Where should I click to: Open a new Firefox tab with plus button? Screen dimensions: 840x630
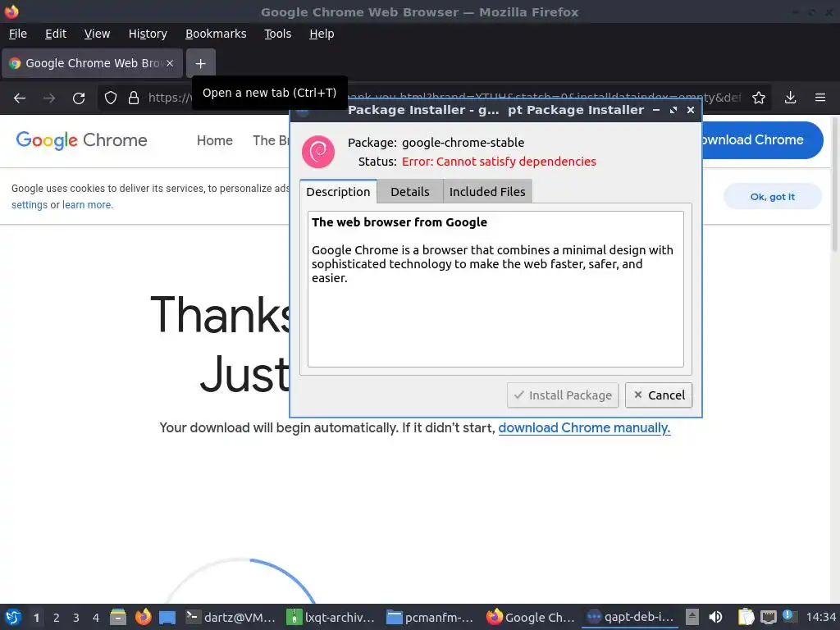[200, 64]
